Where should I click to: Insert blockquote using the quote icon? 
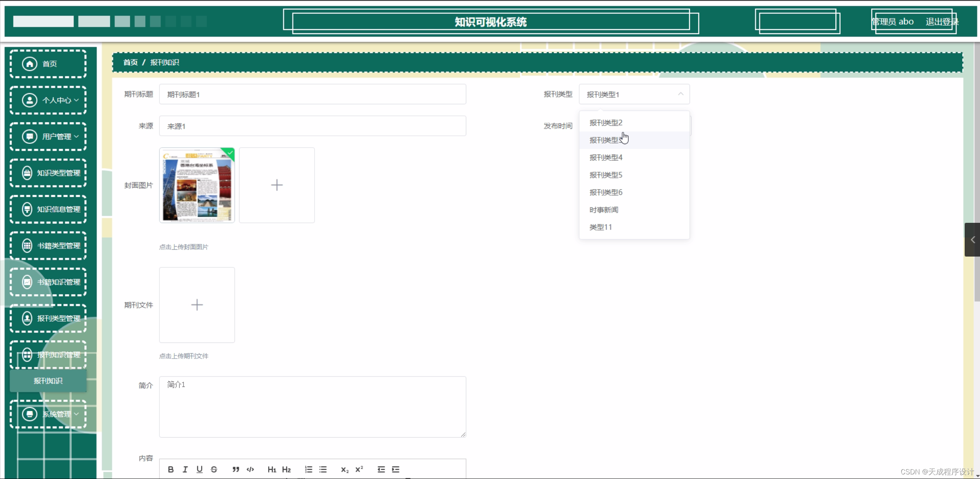click(236, 469)
